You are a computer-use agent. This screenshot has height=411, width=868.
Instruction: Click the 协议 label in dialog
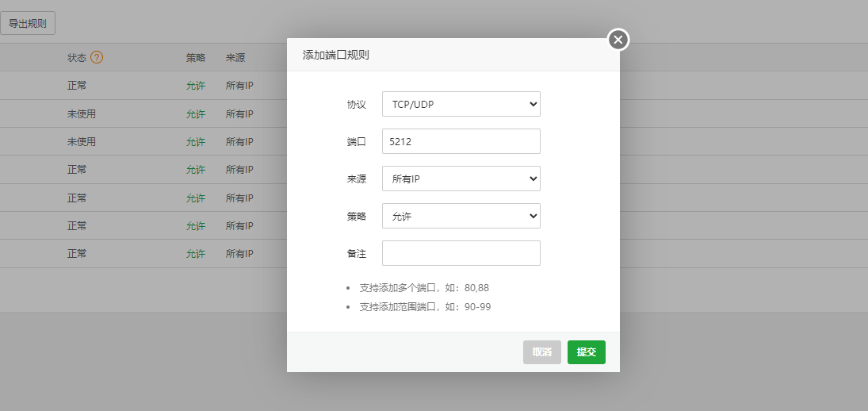(x=357, y=104)
